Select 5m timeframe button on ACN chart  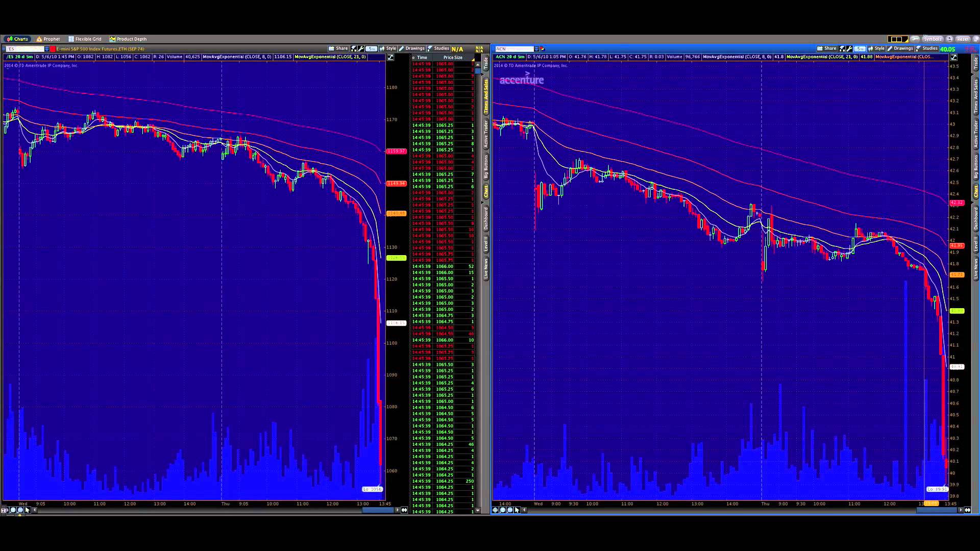tap(860, 48)
